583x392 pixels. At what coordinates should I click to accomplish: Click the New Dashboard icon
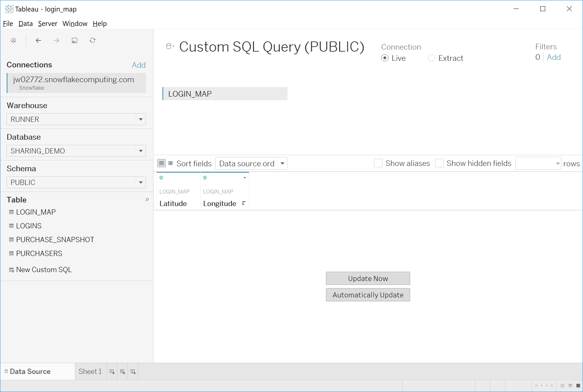[x=123, y=372]
